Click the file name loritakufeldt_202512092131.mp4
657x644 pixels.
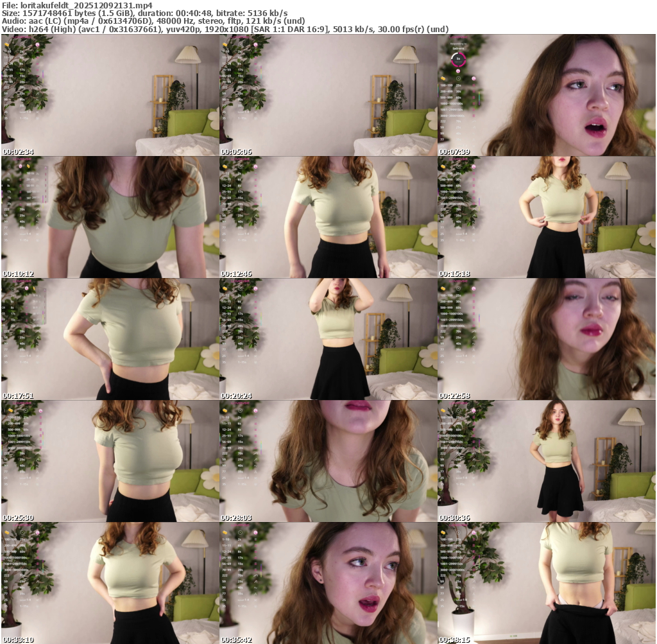[x=87, y=5]
